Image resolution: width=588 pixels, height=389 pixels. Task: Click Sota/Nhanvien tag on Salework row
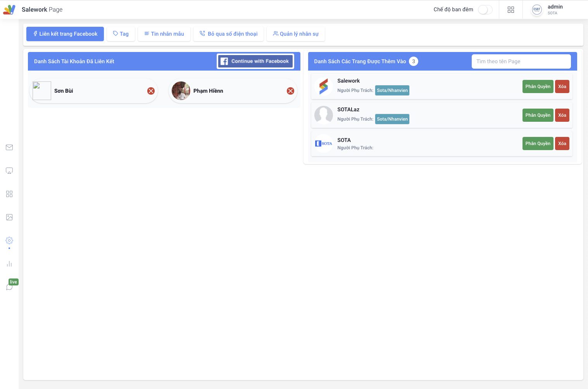tap(392, 90)
